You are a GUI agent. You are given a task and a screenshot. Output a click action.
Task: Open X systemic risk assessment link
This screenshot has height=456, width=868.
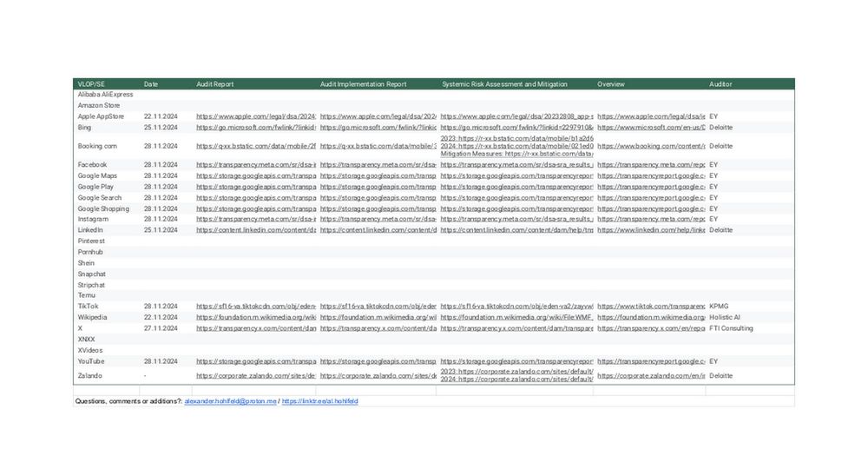point(516,328)
